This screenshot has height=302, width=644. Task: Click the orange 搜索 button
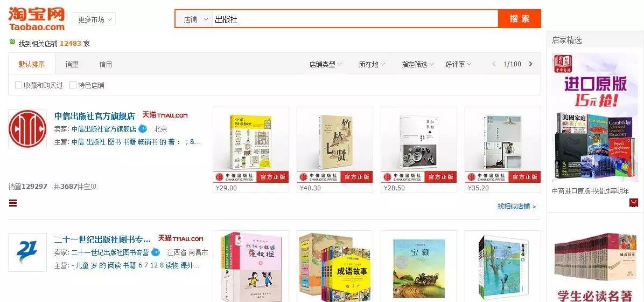[520, 18]
